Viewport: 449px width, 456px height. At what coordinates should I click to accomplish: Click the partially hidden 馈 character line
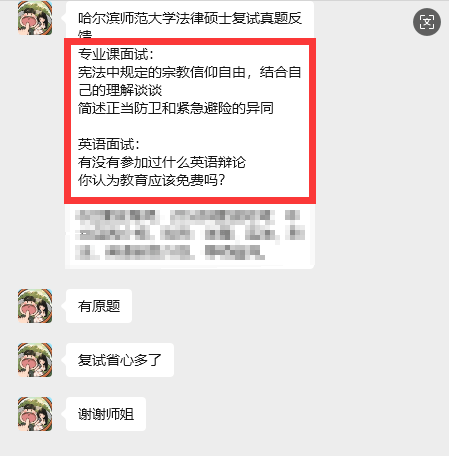coord(85,34)
